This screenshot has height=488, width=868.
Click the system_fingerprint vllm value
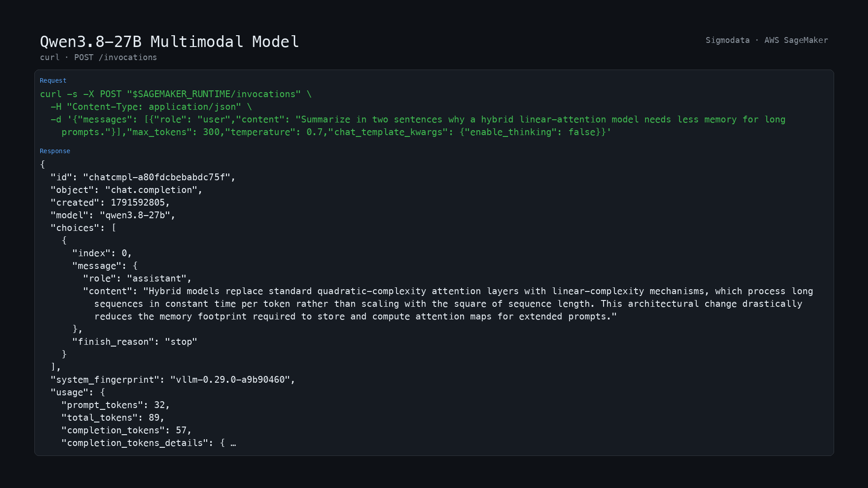(230, 380)
